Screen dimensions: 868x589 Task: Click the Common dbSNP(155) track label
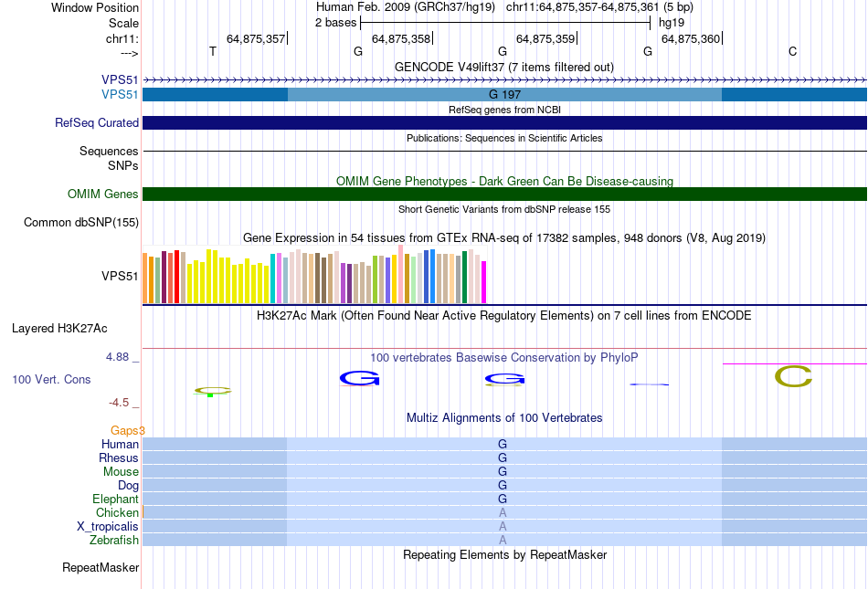coord(80,222)
